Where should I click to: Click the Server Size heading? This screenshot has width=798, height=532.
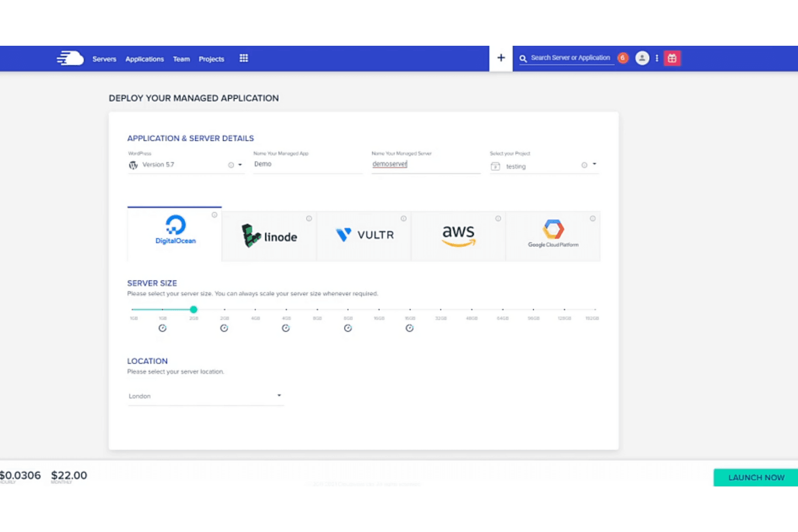[x=152, y=283]
